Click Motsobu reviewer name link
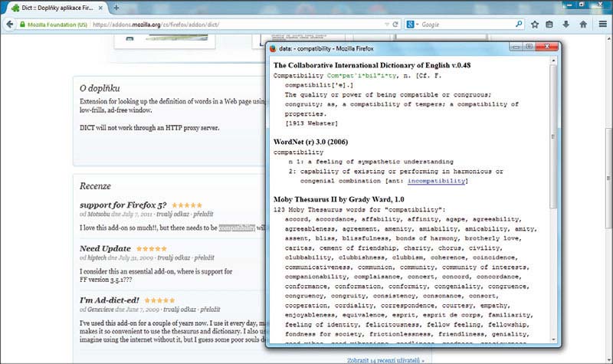Viewport: 613px width, 364px height. (99, 215)
